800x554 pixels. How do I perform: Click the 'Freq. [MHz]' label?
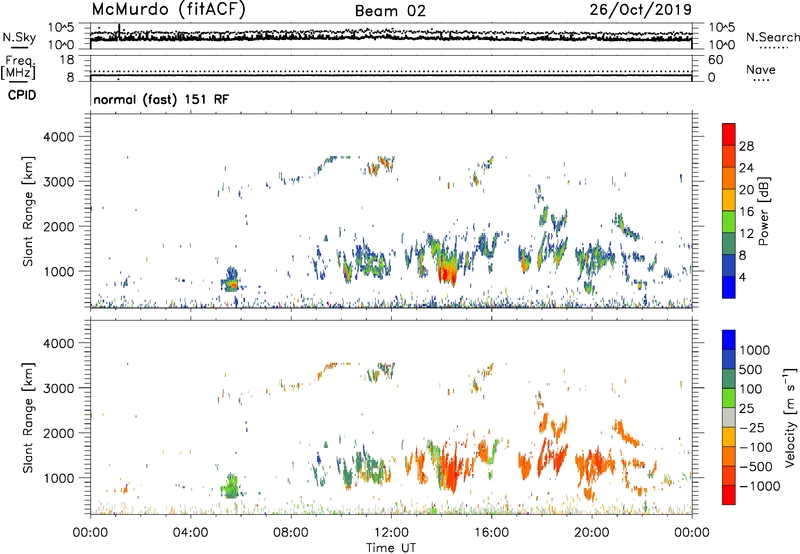tap(19, 67)
